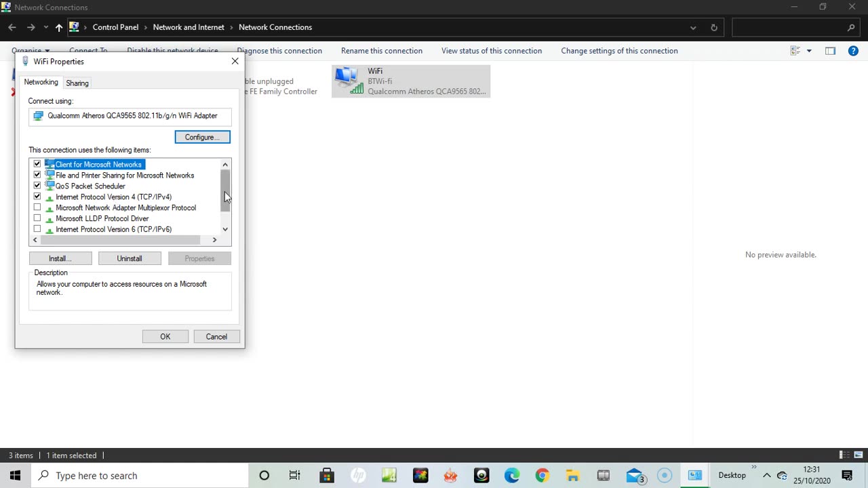Uncheck QoS Packet Scheduler
868x488 pixels.
pyautogui.click(x=37, y=186)
